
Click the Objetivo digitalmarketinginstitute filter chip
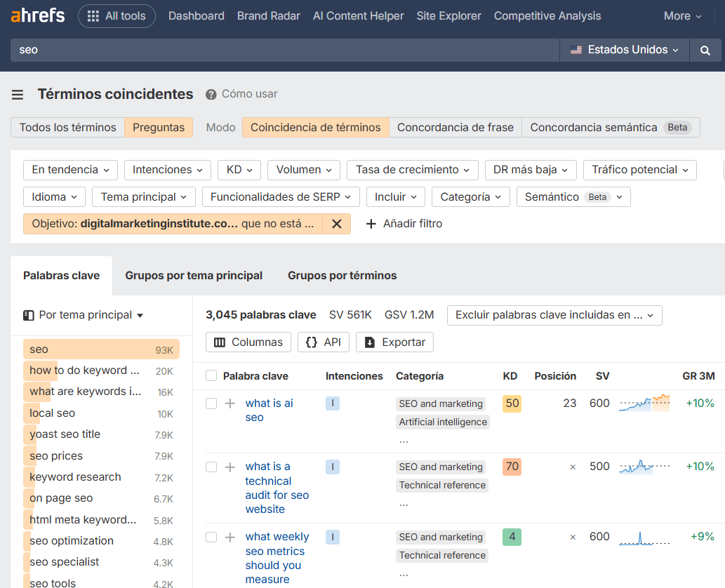(173, 224)
